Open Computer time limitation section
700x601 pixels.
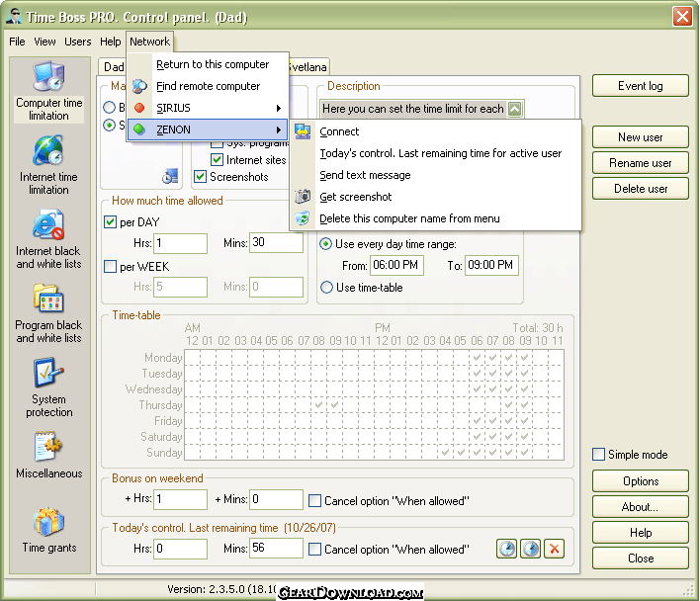coord(49,92)
